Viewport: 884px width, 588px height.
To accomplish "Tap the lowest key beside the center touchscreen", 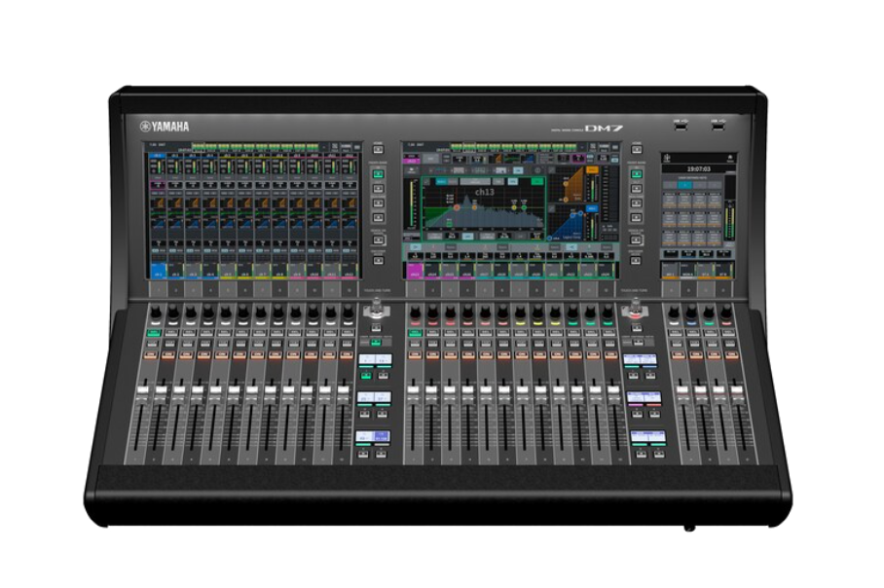I will coord(637,261).
